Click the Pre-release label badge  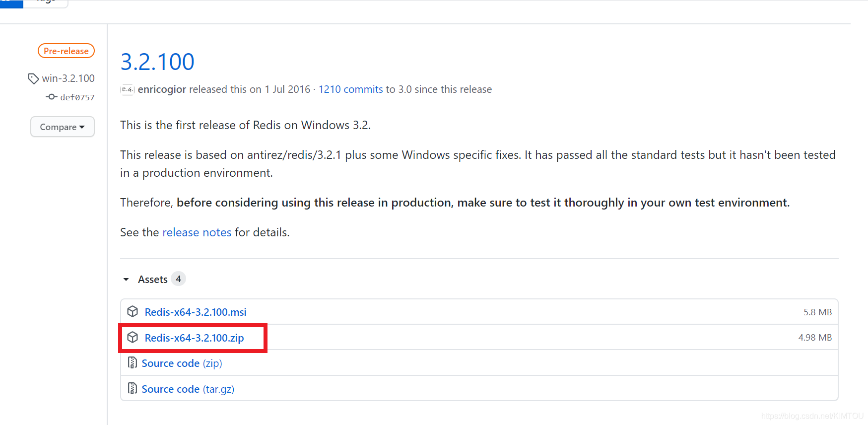66,51
